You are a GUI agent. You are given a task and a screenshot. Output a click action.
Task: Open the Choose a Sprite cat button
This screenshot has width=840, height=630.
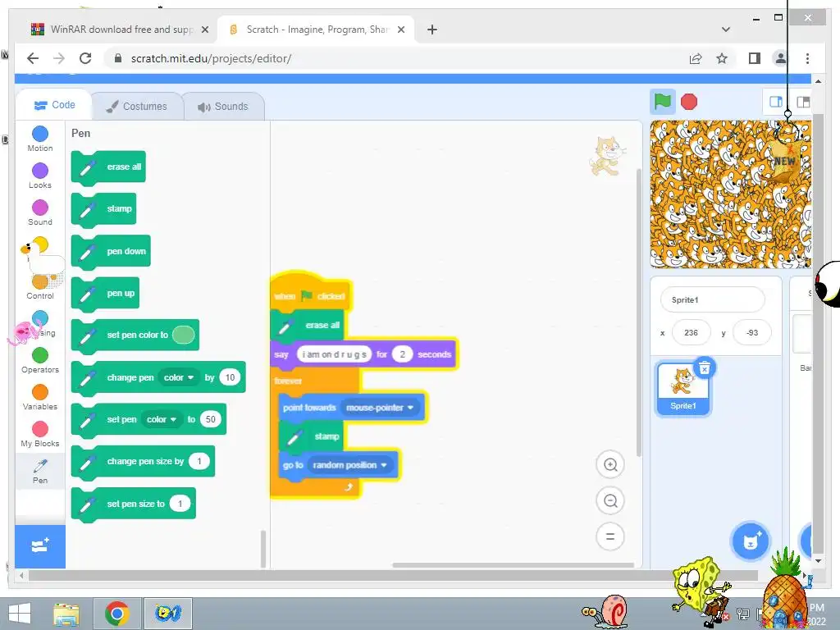(x=751, y=541)
